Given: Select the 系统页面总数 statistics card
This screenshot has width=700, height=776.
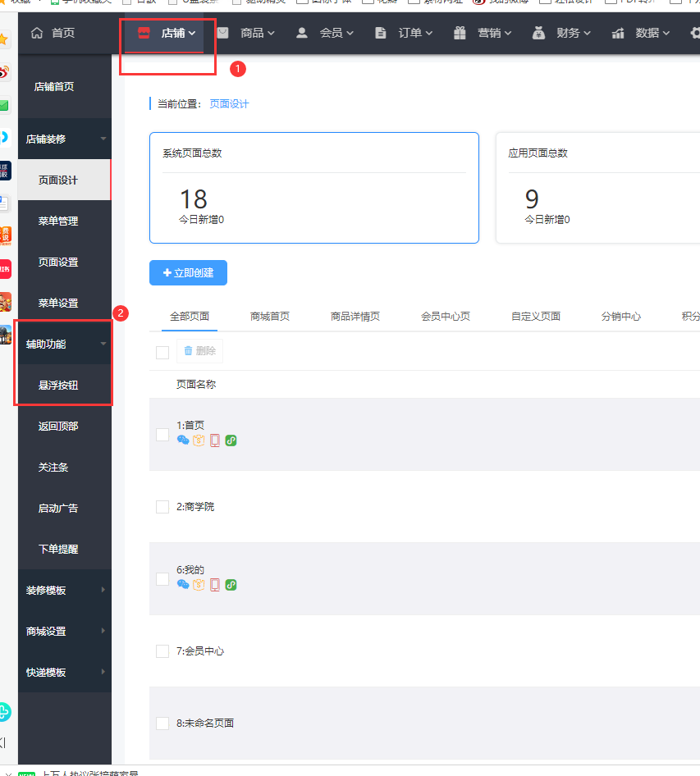Looking at the screenshot, I should coord(313,188).
